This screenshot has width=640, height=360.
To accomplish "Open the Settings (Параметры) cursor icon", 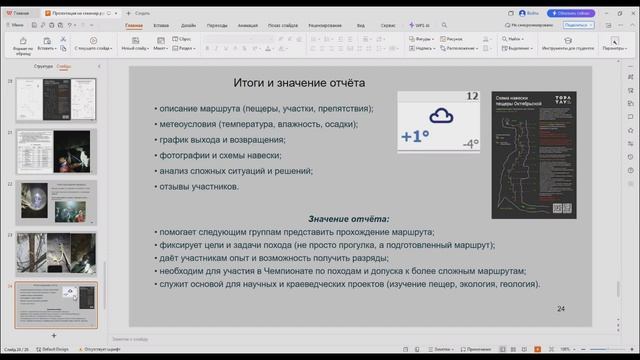I will 614,40.
